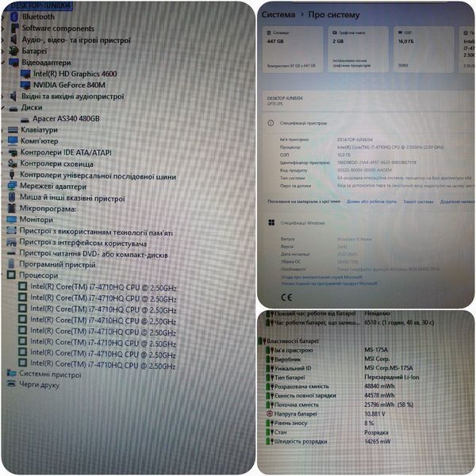The width and height of the screenshot is (476, 476).
Task: Click the product code 00325-80000-00000-AAOEM
Action: (365, 170)
